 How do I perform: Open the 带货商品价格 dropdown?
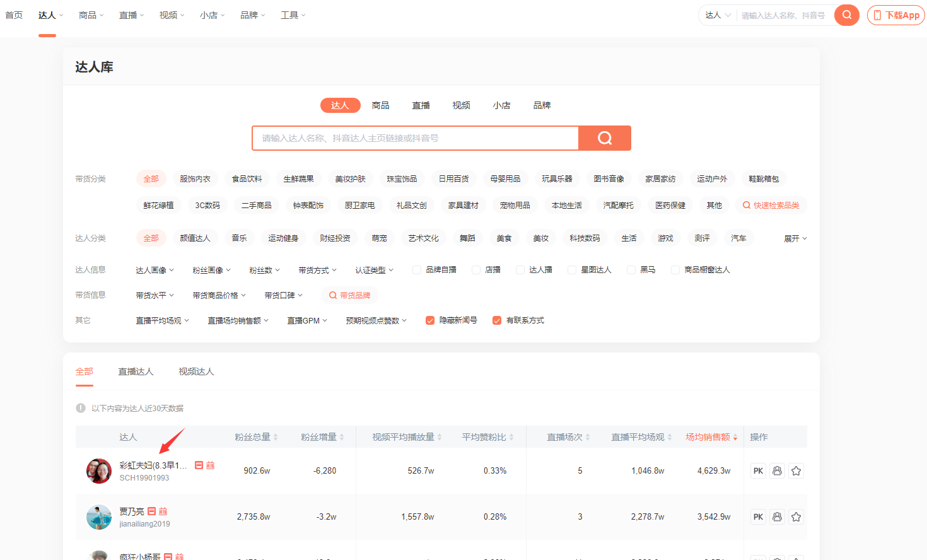219,295
